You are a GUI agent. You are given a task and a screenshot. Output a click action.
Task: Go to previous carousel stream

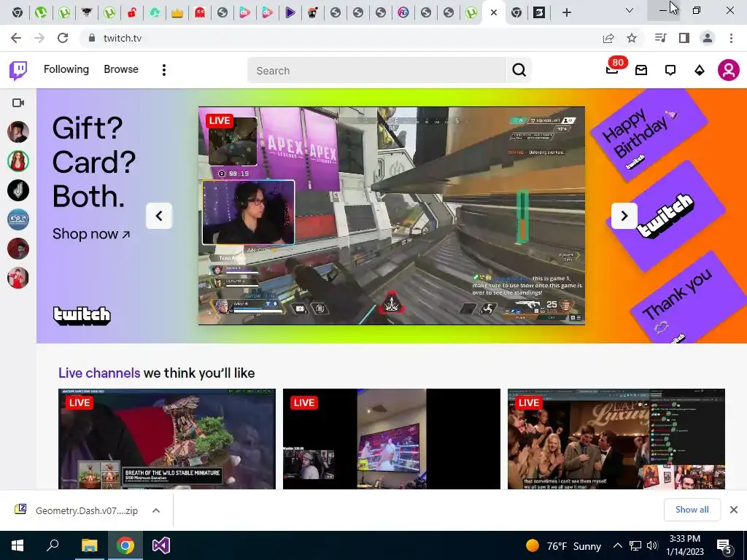(159, 216)
